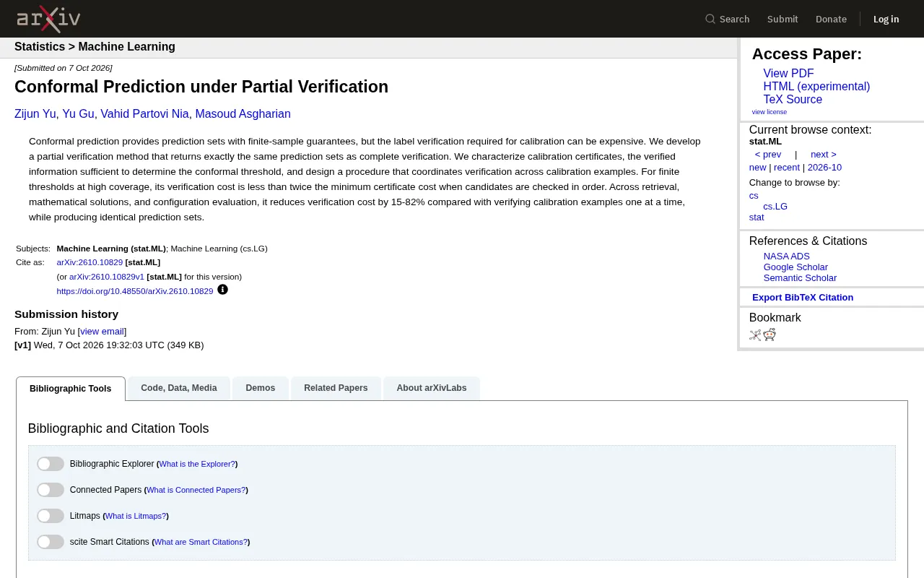Switch to Code, Data, Media tab
924x578 pixels.
click(x=179, y=388)
